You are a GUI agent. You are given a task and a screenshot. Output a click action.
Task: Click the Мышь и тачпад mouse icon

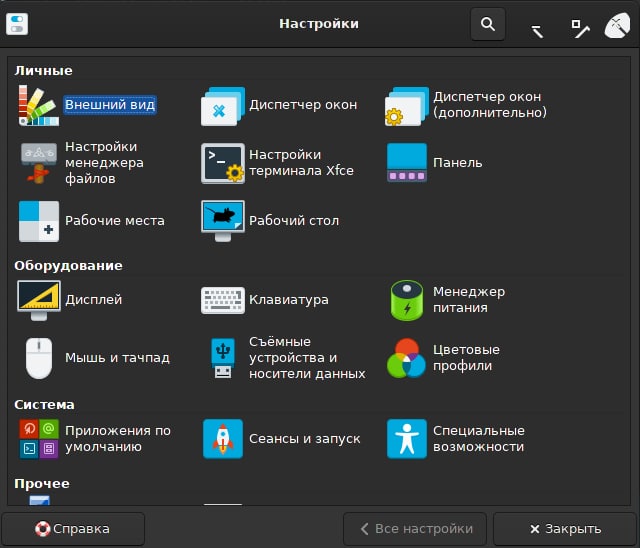(39, 358)
